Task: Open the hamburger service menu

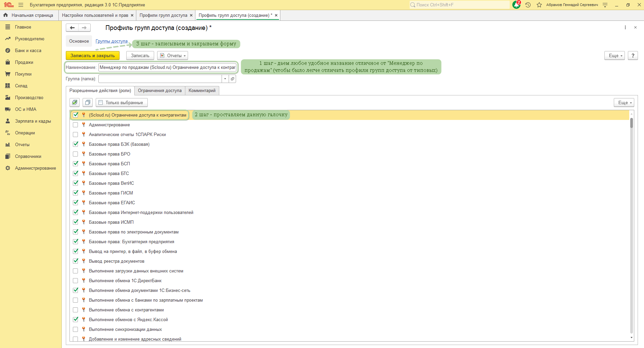Action: point(21,5)
